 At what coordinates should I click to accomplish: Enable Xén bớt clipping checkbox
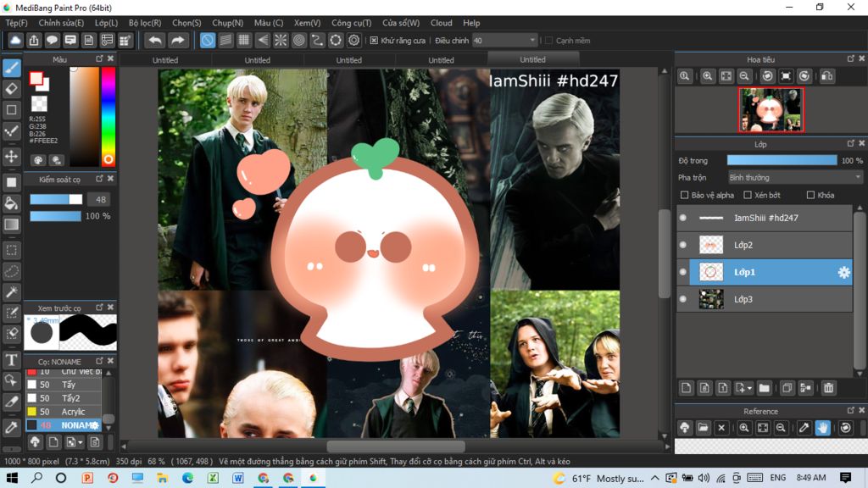tap(748, 196)
